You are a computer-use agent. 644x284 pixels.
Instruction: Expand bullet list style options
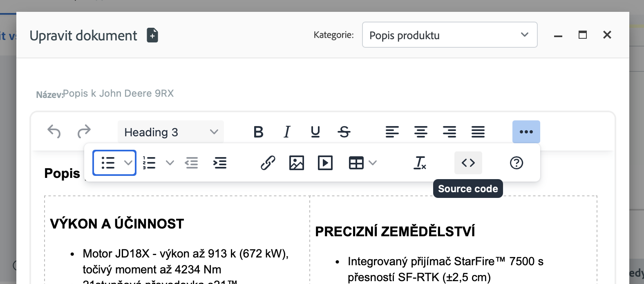pos(128,163)
